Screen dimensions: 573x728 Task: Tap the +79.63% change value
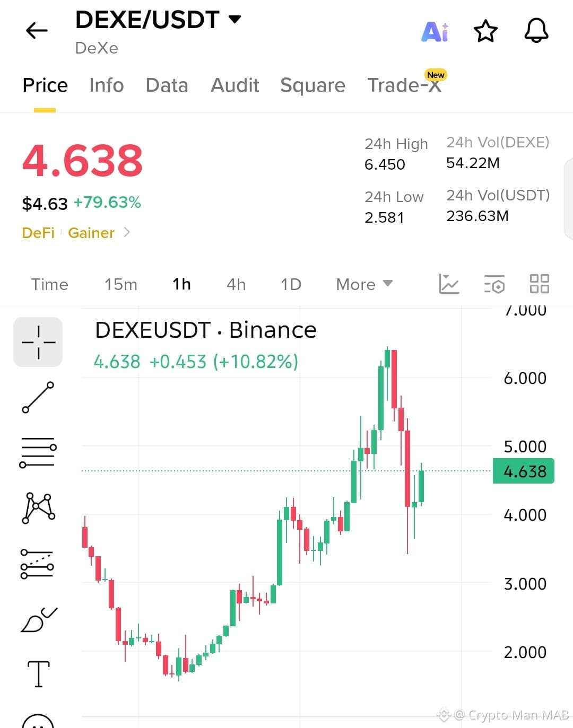click(x=107, y=203)
